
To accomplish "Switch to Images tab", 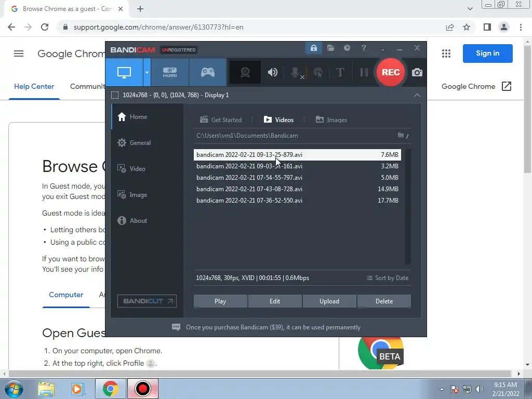I will coord(331,120).
